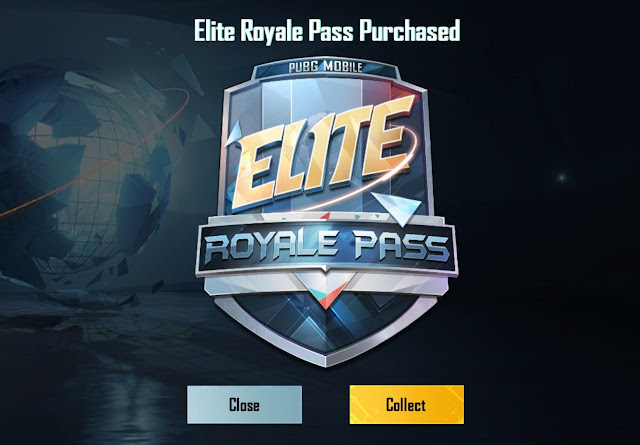Tap the silver shield rim at the bottom tip
The width and height of the screenshot is (640, 445).
(326, 358)
